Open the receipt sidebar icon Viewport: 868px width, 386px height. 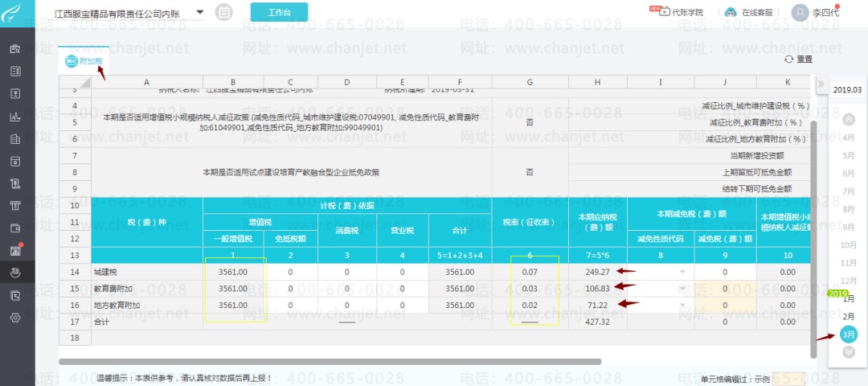15,183
